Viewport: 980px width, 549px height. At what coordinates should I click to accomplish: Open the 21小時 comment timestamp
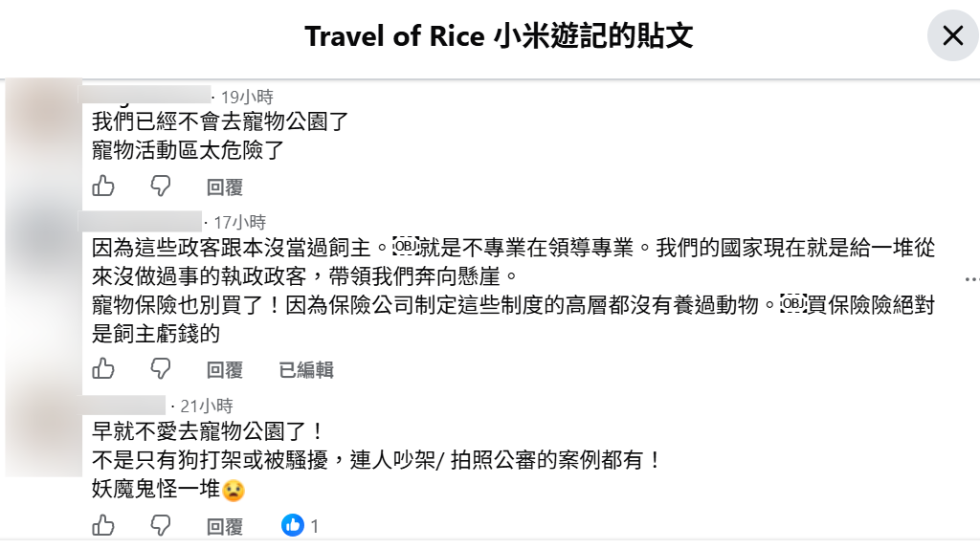tap(207, 406)
